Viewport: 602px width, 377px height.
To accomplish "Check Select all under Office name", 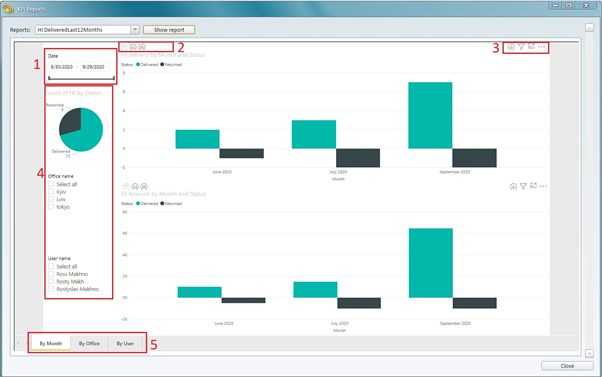I will click(51, 184).
